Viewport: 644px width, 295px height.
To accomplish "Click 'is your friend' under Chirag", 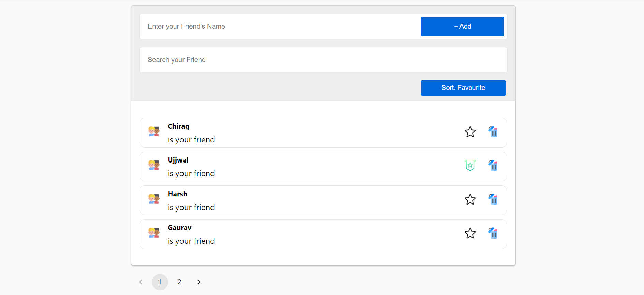I will point(191,140).
